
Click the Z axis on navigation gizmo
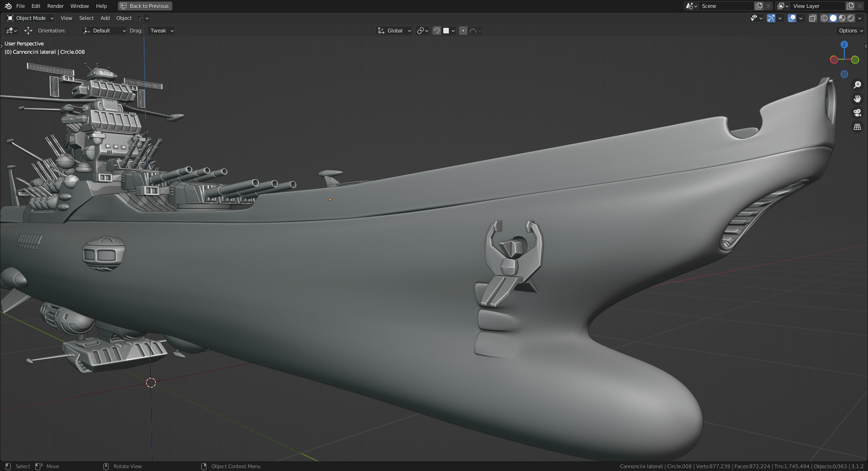point(844,45)
